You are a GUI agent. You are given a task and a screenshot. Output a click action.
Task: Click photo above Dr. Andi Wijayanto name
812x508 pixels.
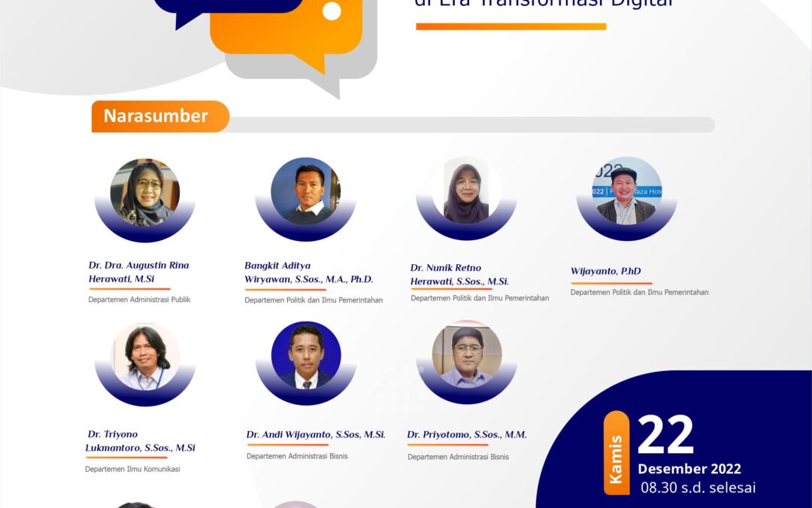306,355
